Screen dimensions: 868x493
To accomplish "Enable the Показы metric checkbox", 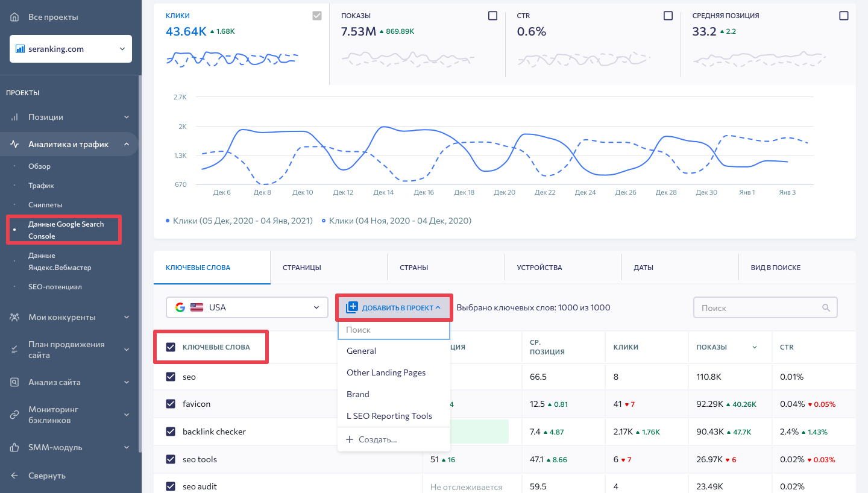I will (493, 16).
